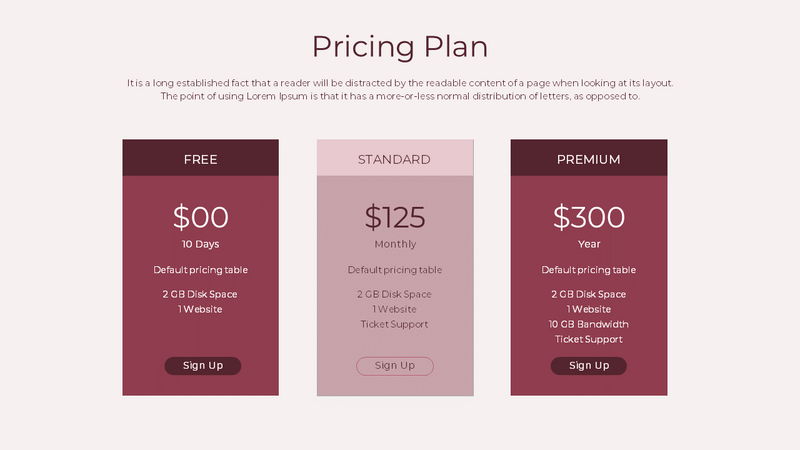Select the PREMIUM plan header
This screenshot has height=450, width=800.
[x=589, y=158]
